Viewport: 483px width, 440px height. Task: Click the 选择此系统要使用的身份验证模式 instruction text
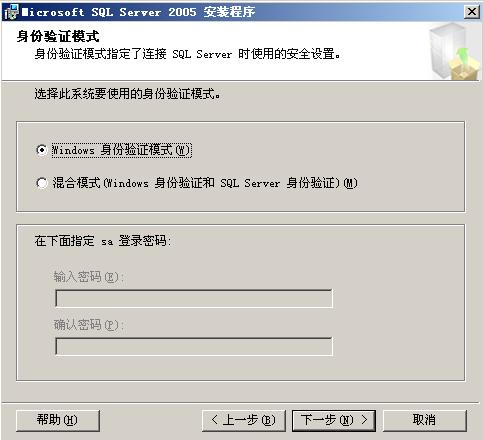pyautogui.click(x=127, y=94)
